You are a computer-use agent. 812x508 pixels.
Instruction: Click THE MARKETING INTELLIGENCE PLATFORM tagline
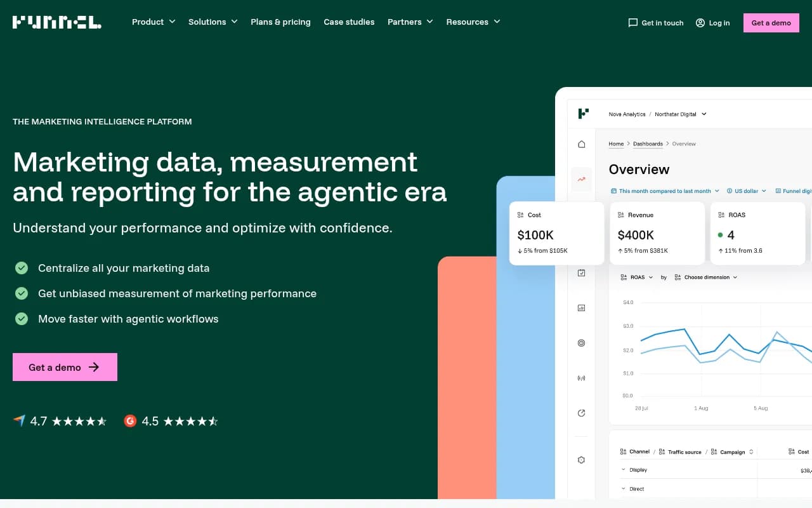click(102, 121)
